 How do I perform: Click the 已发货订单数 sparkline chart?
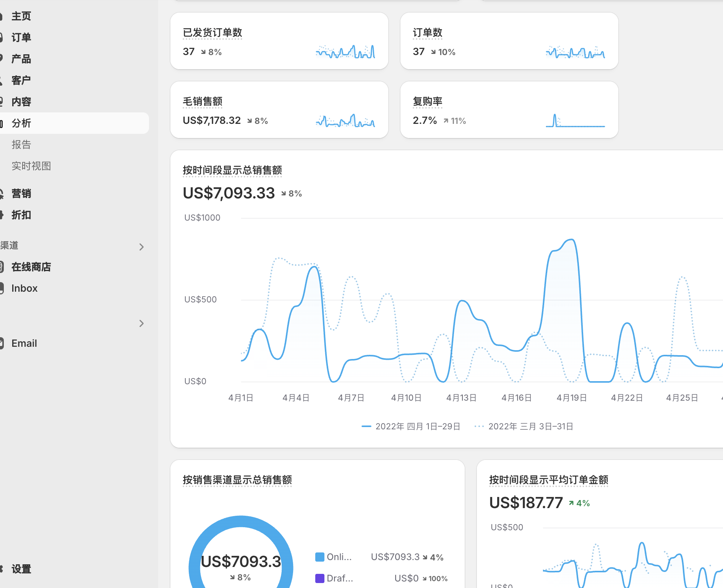pos(345,52)
